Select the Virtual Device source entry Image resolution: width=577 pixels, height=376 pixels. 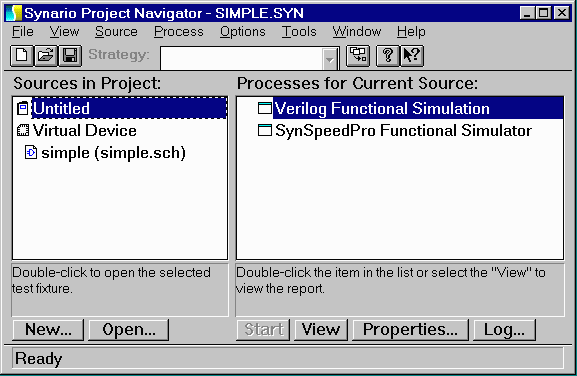click(x=85, y=130)
